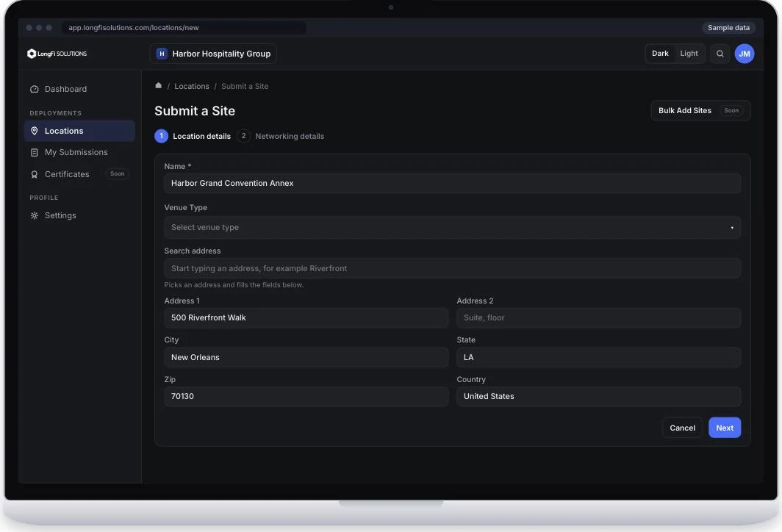The image size is (782, 532).
Task: Open Dashboard from the sidebar
Action: click(79, 89)
